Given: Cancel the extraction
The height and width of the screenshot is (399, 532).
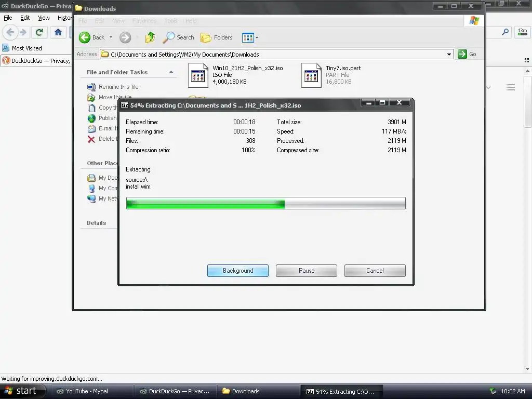Looking at the screenshot, I should pyautogui.click(x=375, y=271).
